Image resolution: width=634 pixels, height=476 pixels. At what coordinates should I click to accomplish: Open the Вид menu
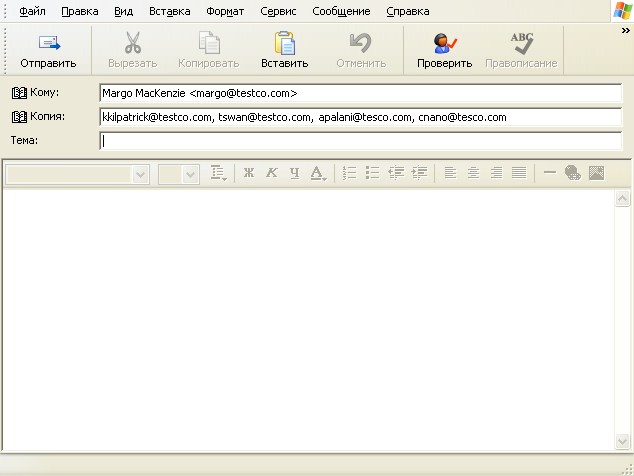pos(123,11)
